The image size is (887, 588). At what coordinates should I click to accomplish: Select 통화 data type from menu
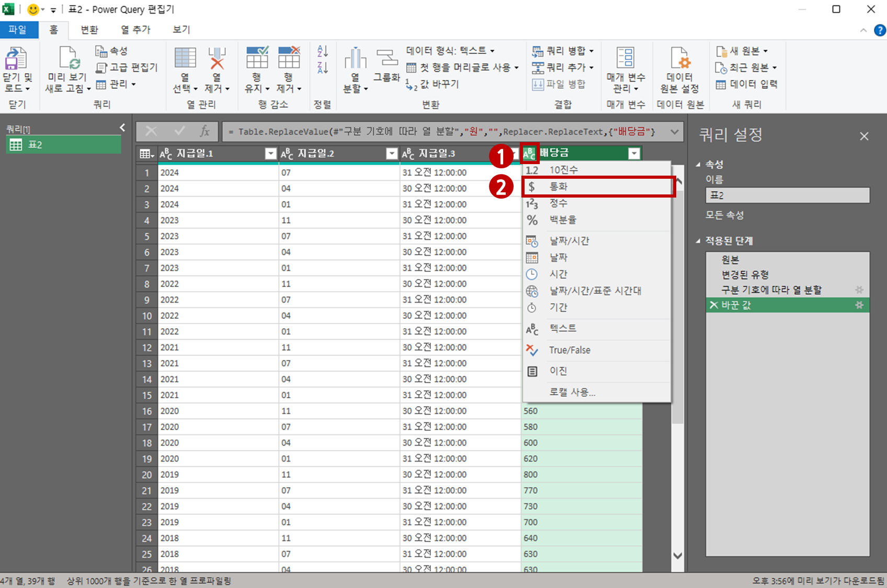tap(597, 187)
